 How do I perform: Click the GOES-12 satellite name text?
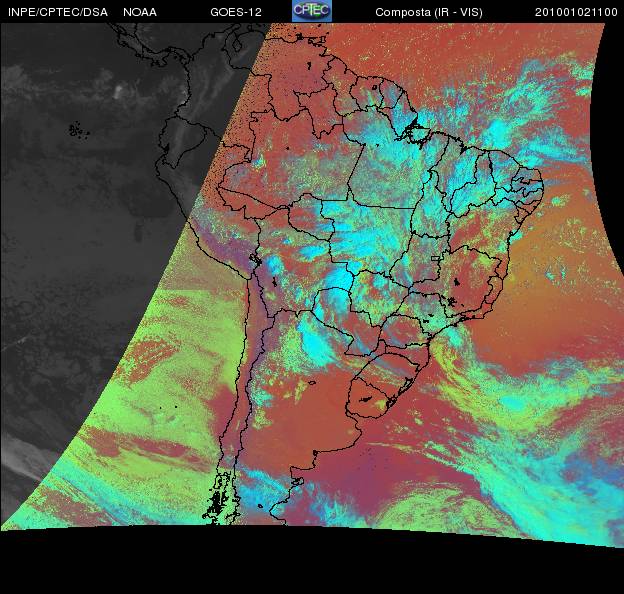[236, 12]
